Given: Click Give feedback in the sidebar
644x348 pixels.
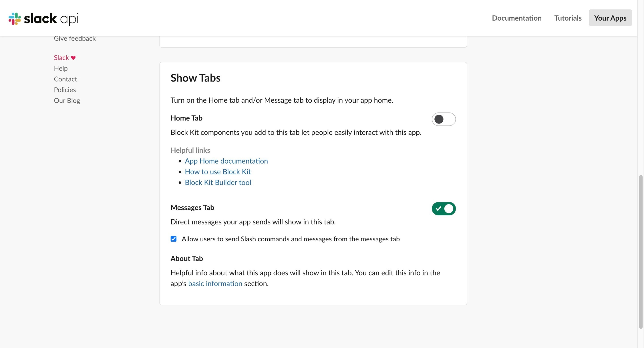Looking at the screenshot, I should [75, 38].
